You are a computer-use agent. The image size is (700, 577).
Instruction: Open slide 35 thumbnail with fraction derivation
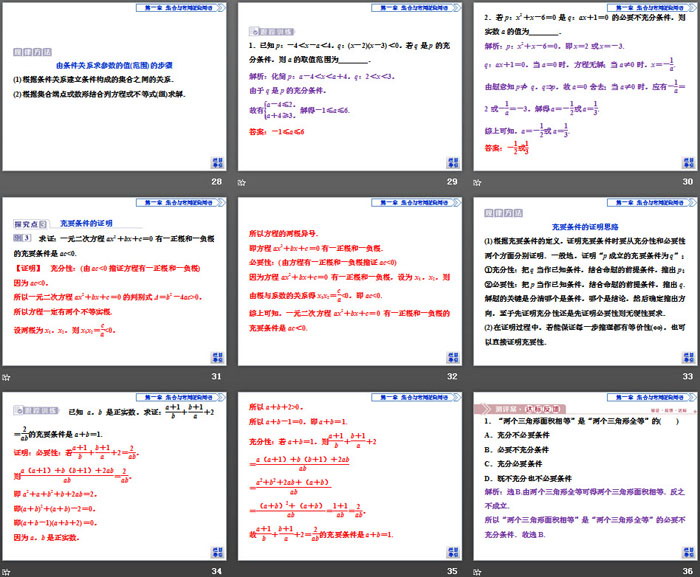click(349, 475)
